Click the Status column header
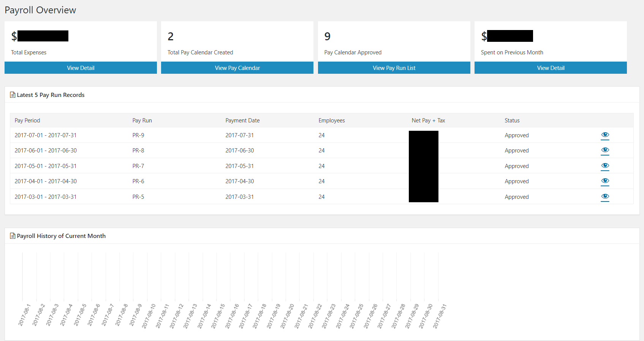The width and height of the screenshot is (644, 341). [x=512, y=121]
